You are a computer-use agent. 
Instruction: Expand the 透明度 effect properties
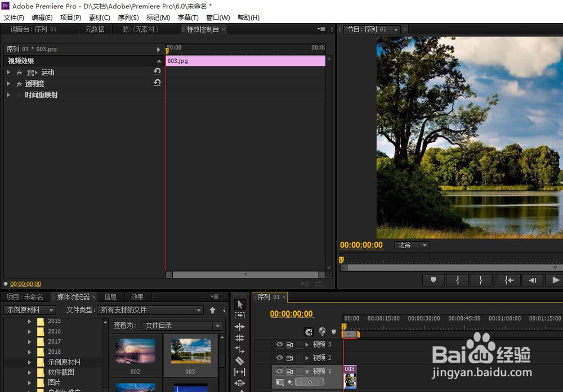coord(8,84)
